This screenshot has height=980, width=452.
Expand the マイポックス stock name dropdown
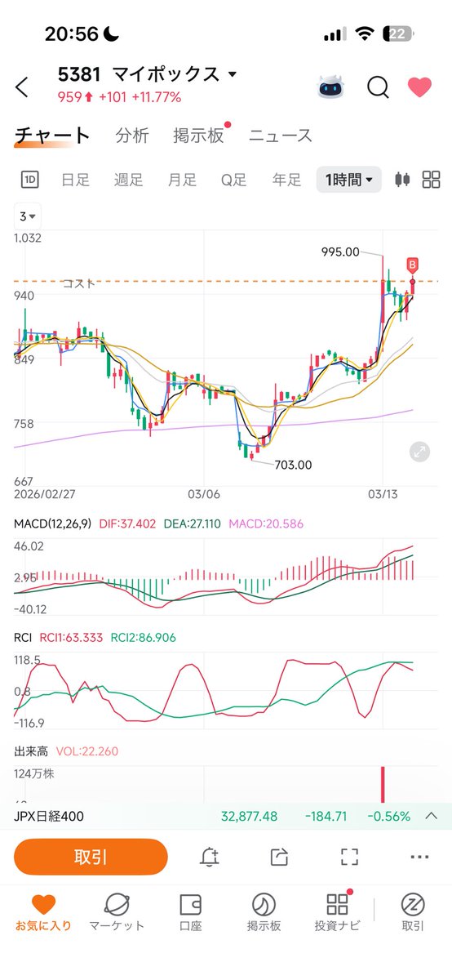[x=233, y=74]
